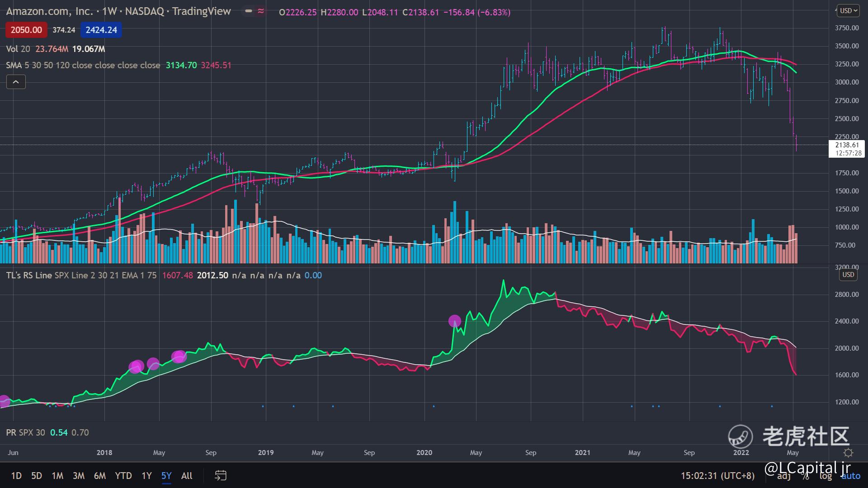Click the market status dash icon by title
Screen dimensions: 868x488
[x=249, y=11]
